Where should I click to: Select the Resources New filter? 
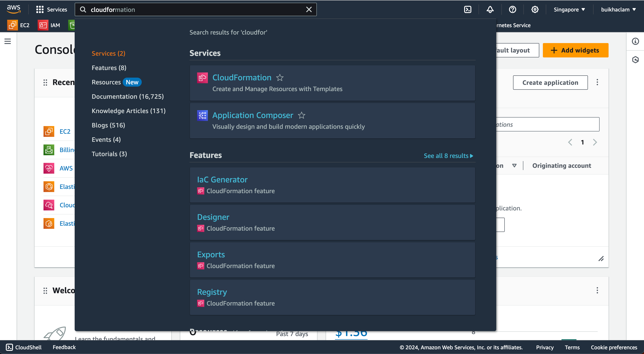click(117, 82)
